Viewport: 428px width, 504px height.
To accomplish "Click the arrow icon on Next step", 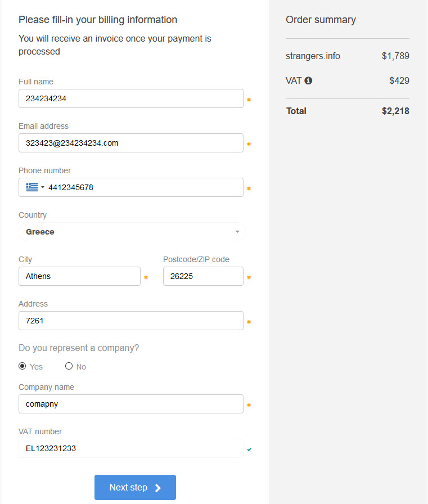I will pyautogui.click(x=158, y=488).
